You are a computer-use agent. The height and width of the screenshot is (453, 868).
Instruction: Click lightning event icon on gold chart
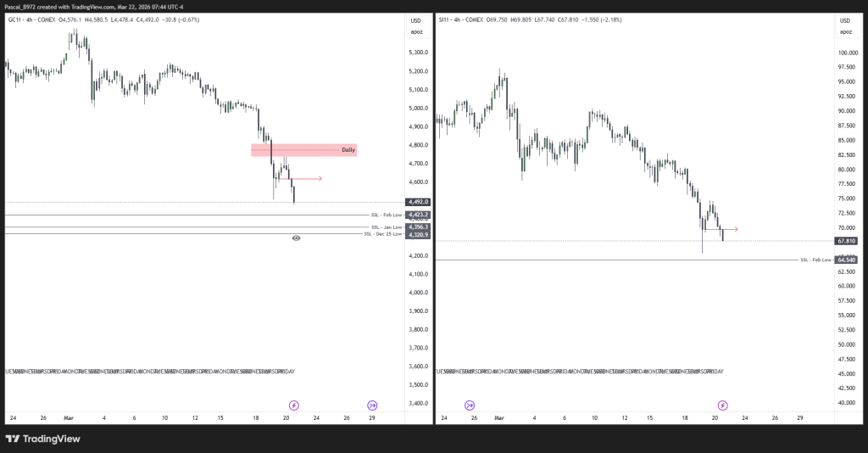[x=294, y=405]
